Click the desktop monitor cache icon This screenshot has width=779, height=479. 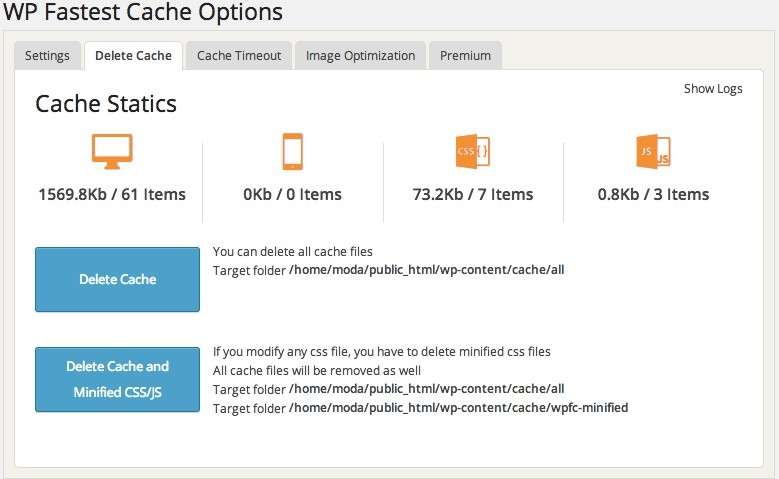[x=112, y=151]
